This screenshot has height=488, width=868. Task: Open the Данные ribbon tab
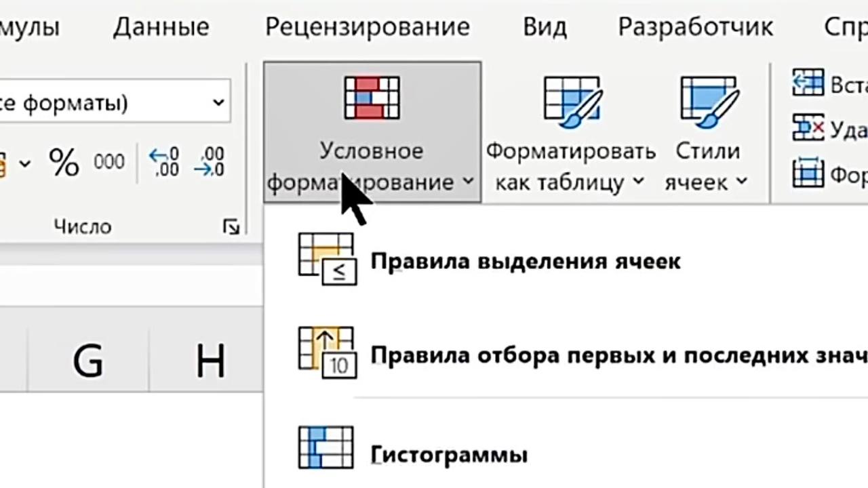(161, 27)
